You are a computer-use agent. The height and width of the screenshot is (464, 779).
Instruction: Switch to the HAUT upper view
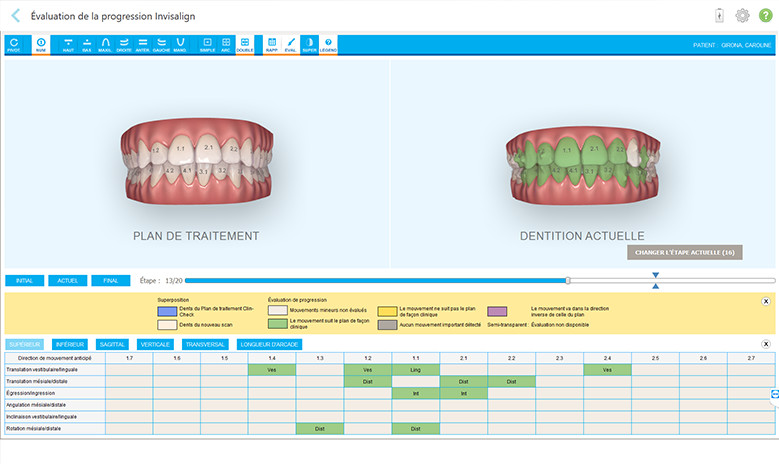[68, 45]
